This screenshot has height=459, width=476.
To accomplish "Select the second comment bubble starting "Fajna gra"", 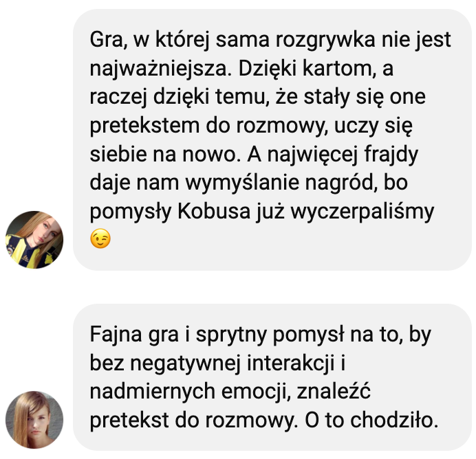I will 272,377.
